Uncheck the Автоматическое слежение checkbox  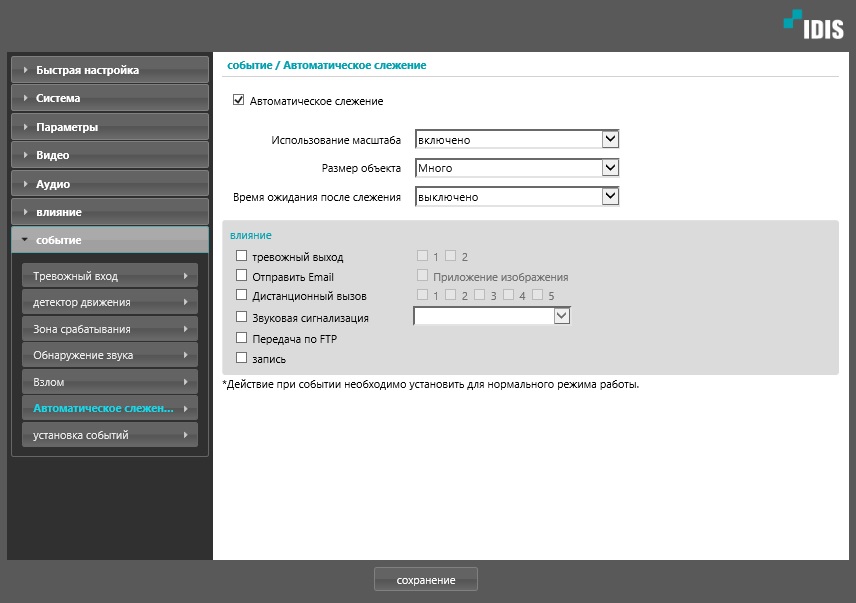coord(239,100)
